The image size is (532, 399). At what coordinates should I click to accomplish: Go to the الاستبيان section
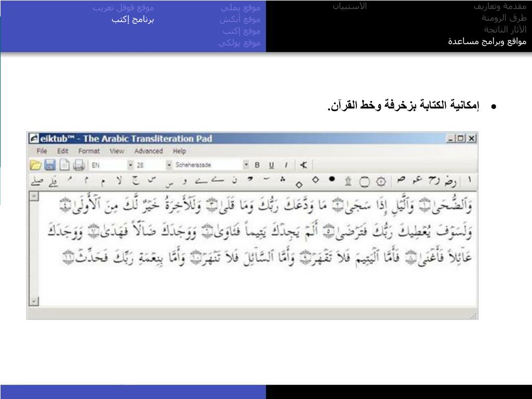350,6
